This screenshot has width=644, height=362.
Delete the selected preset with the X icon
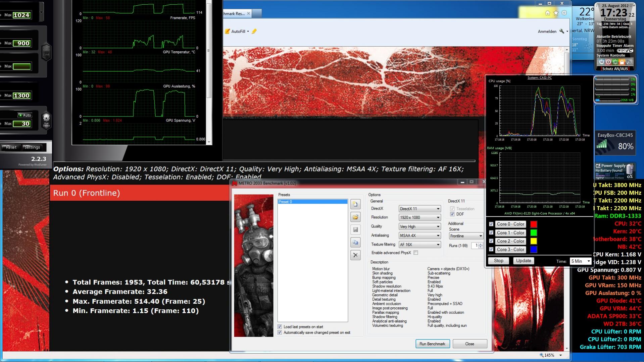[x=355, y=255]
